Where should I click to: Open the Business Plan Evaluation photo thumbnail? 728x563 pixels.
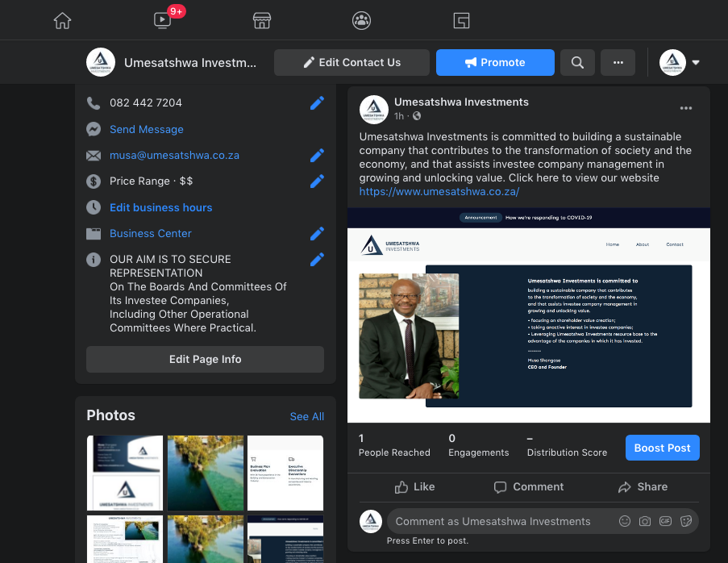tap(285, 473)
